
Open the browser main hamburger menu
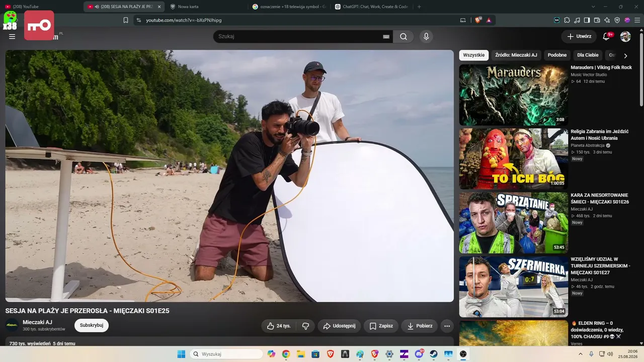pos(637,20)
